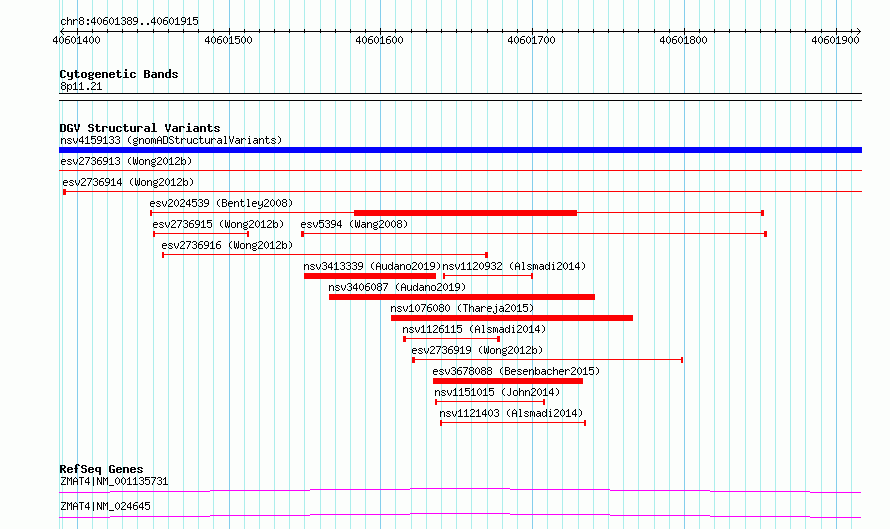Click the thick red bar of nsv3413339
Image resolution: width=890 pixels, height=529 pixels.
[x=370, y=276]
